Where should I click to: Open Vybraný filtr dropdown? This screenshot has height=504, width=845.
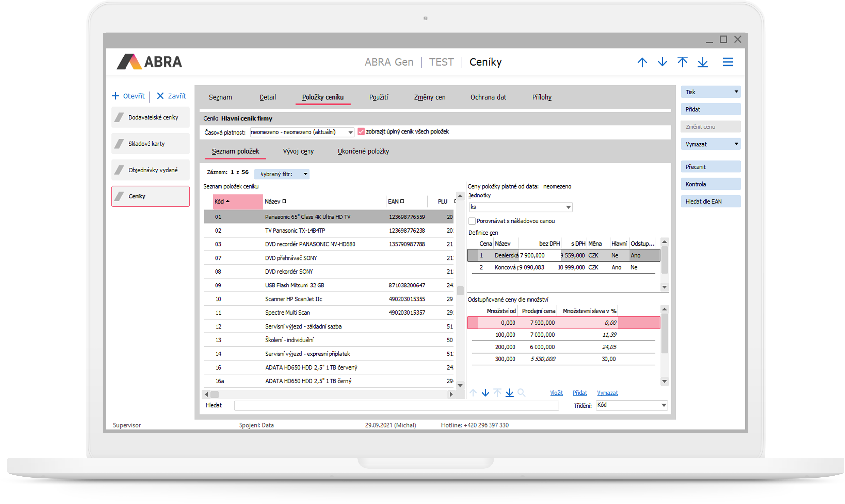point(282,174)
